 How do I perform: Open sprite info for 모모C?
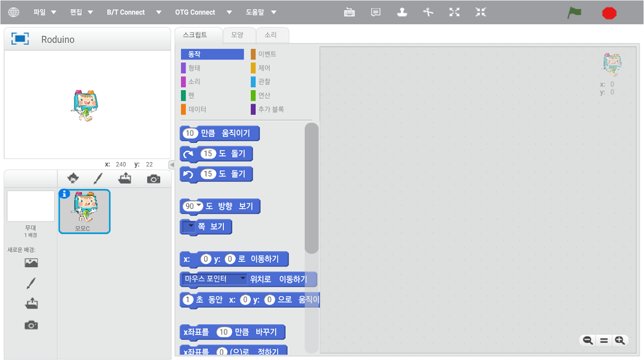[64, 193]
